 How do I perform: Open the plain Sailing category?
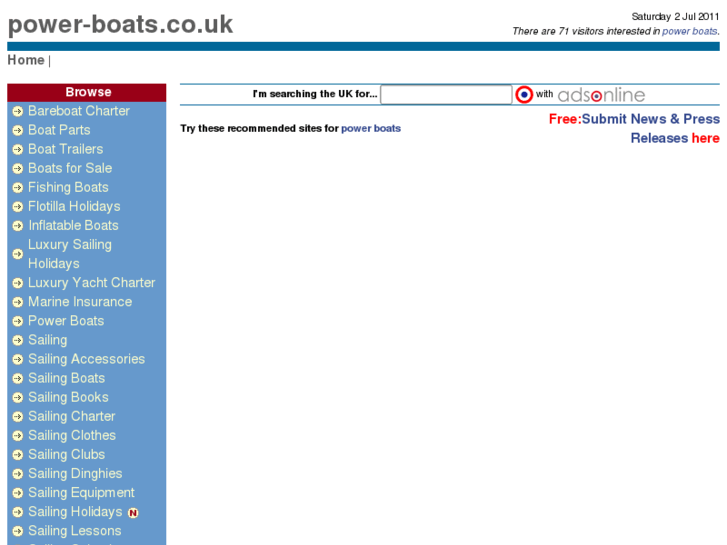click(x=48, y=340)
